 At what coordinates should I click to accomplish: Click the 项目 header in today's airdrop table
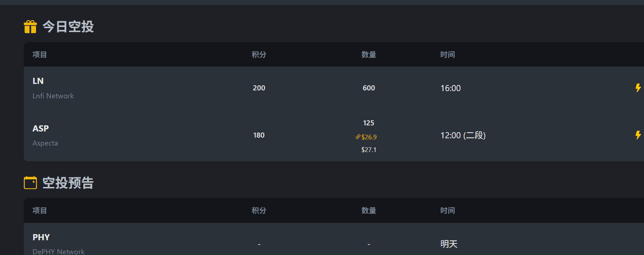coord(40,55)
